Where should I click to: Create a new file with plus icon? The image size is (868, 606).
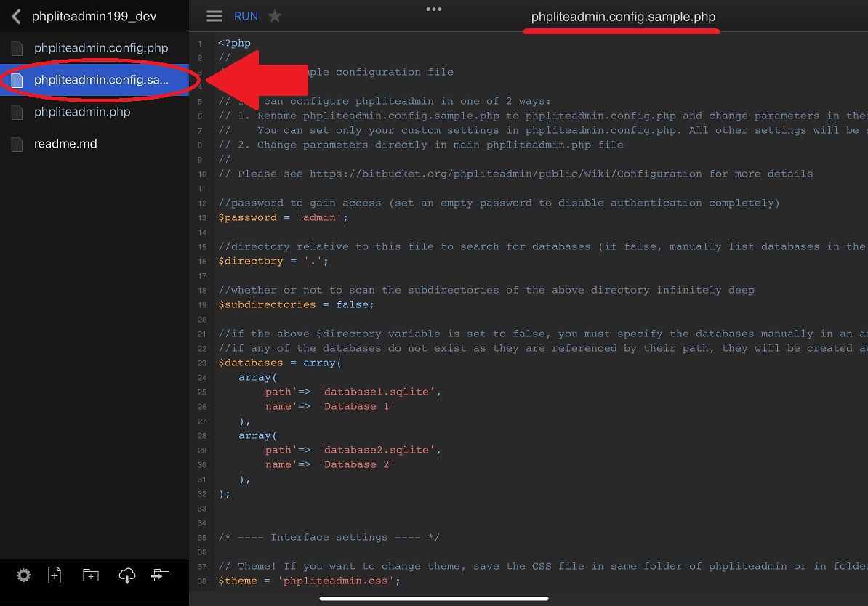[55, 575]
